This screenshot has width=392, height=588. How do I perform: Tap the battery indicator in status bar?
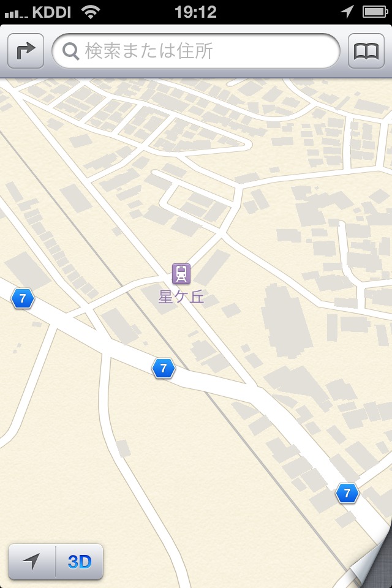[375, 12]
